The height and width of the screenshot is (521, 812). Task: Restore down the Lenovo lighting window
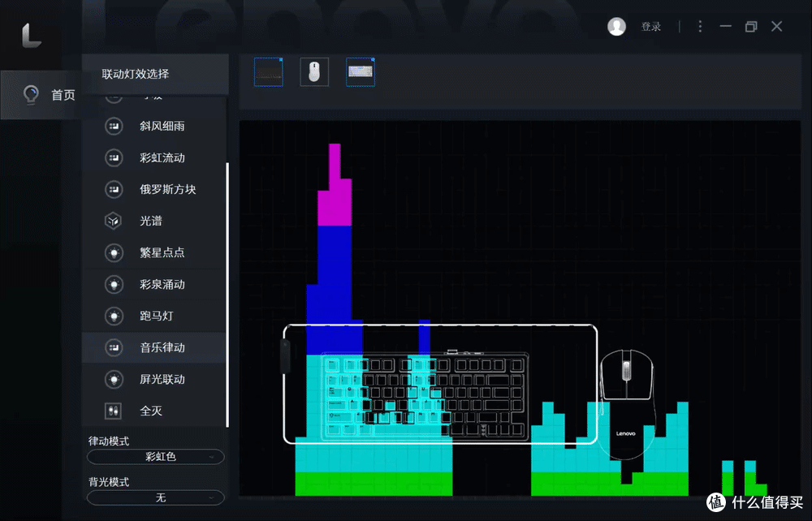tap(751, 27)
